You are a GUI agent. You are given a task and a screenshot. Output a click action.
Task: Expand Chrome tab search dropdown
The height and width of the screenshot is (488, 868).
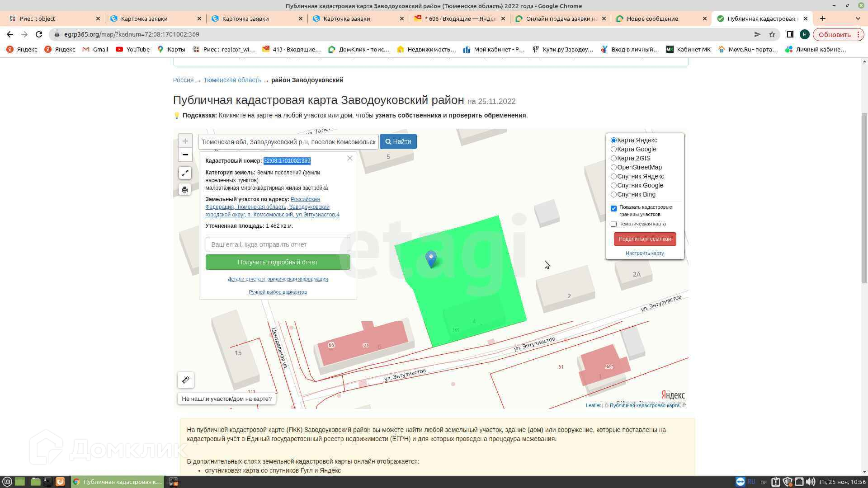pyautogui.click(x=858, y=19)
